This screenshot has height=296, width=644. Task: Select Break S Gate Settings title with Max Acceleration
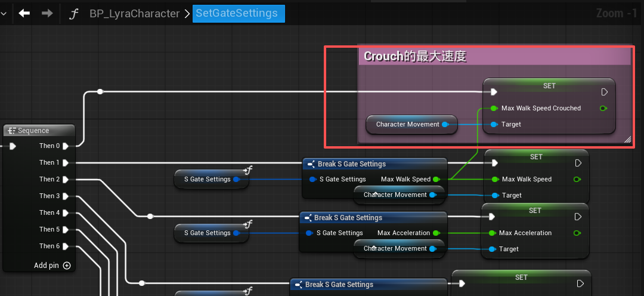point(348,217)
